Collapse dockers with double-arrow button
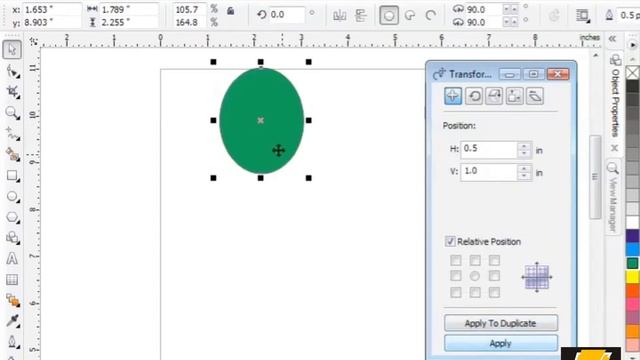 pos(612,39)
